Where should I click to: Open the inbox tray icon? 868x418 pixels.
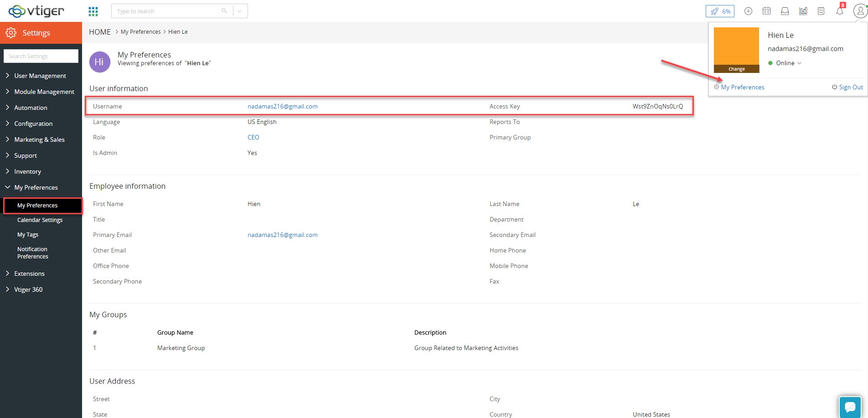click(785, 11)
